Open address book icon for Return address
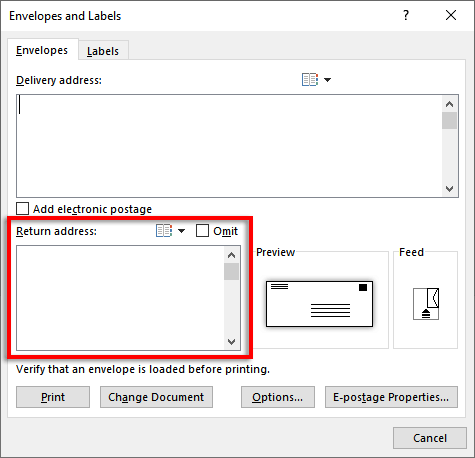475x458 pixels. [164, 231]
